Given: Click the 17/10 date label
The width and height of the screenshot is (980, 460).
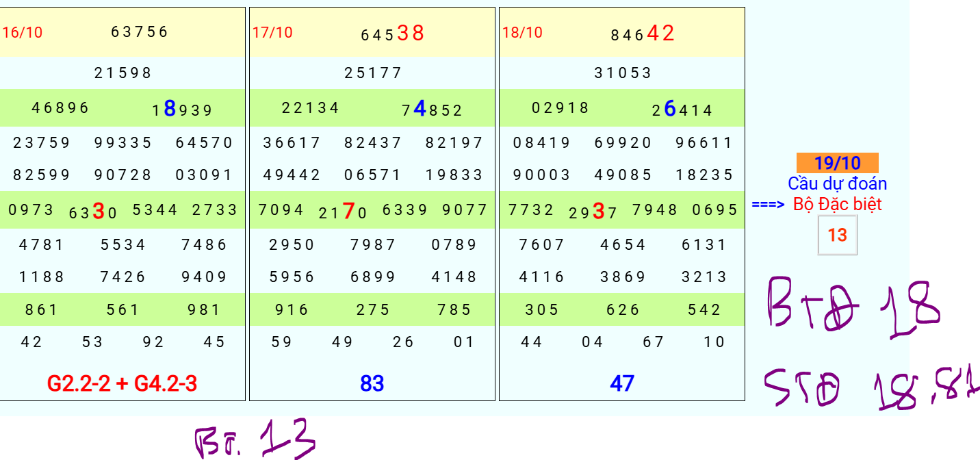Looking at the screenshot, I should 272,32.
